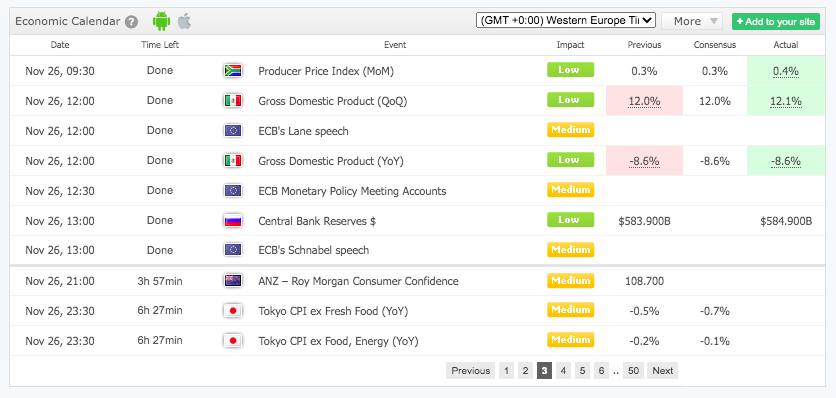
Task: Click consensus value -0.7%
Action: [x=715, y=311]
